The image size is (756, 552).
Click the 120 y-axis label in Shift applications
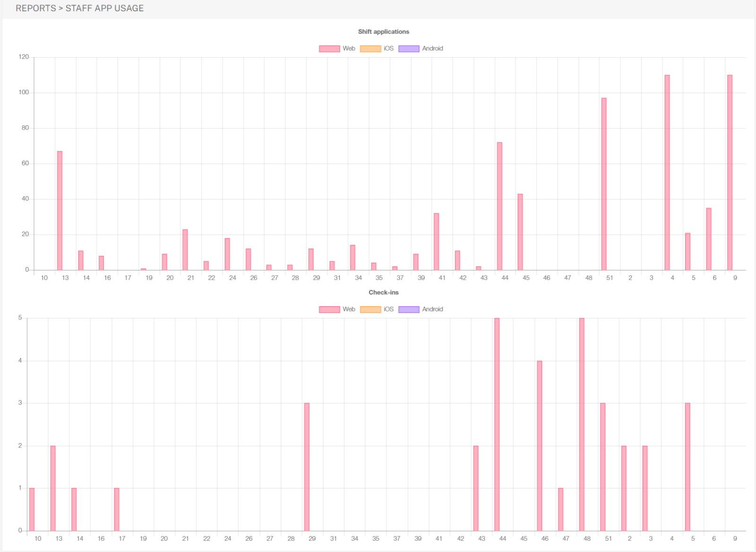[x=24, y=57]
